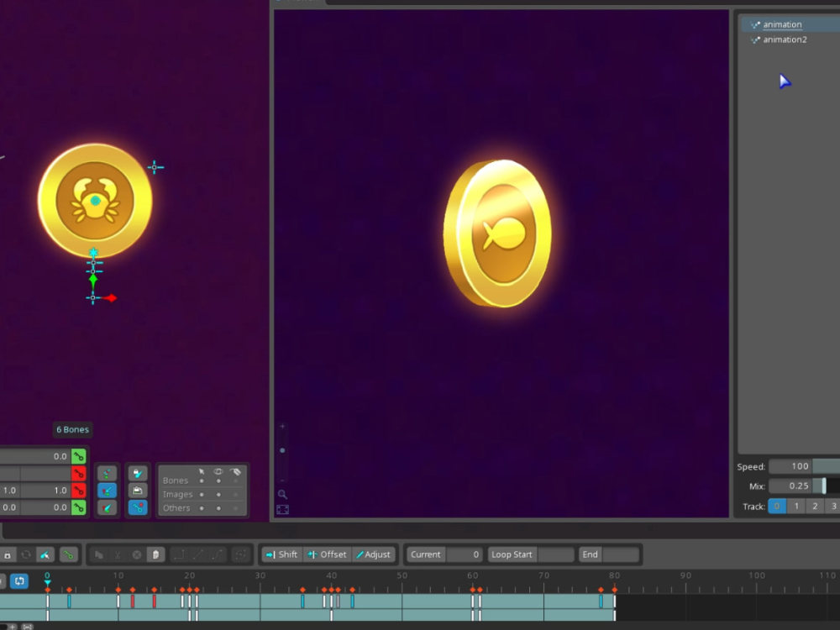
Task: Toggle the cyan bone icon in timeline toolbar
Action: point(45,555)
